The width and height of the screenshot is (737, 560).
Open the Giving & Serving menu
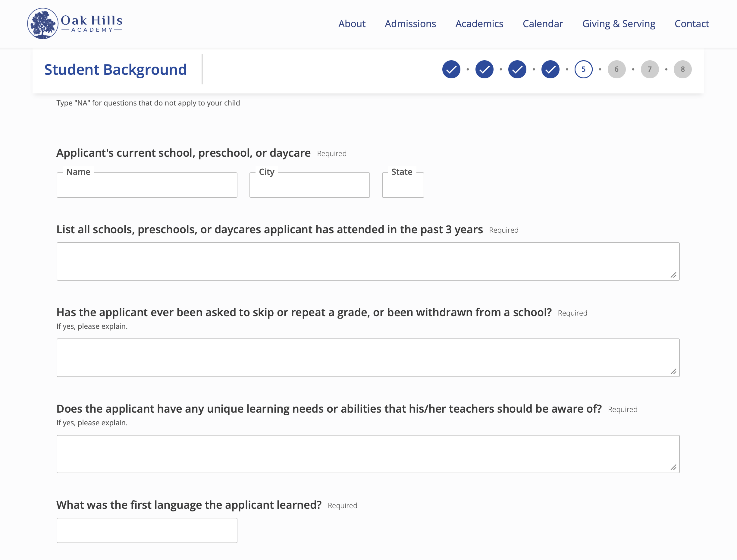tap(619, 24)
